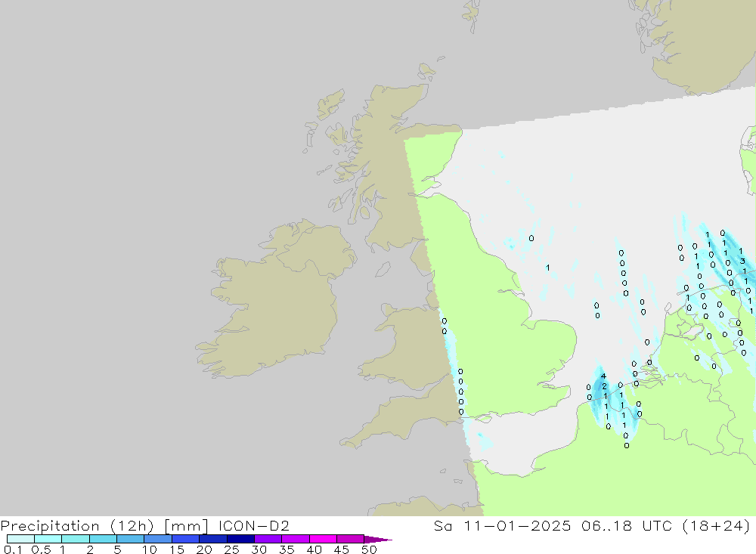This screenshot has width=756, height=554.
Task: Click the "Sa" weekday abbreviation
Action: point(442,525)
